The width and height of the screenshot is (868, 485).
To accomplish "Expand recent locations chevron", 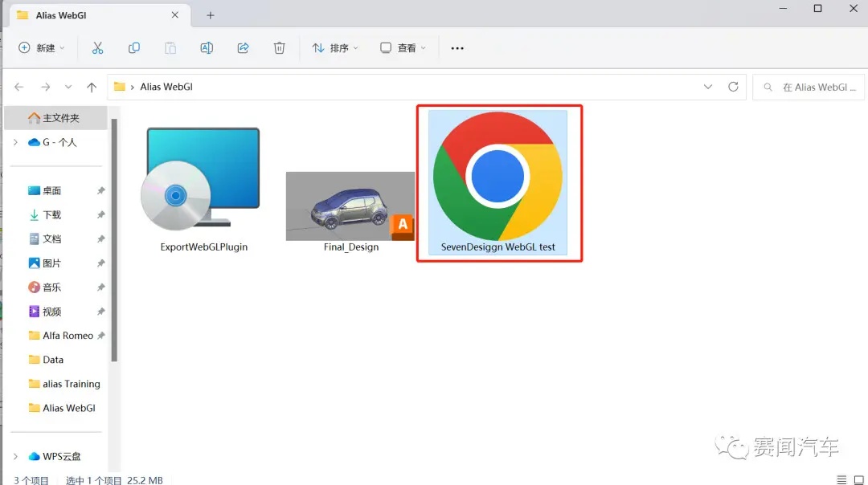I will click(x=68, y=87).
